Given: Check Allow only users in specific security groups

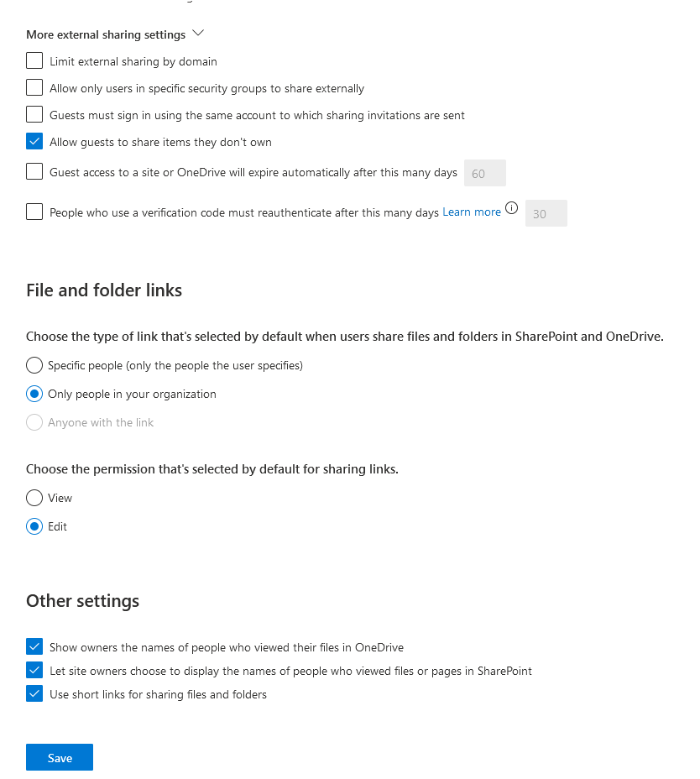Looking at the screenshot, I should 34,88.
